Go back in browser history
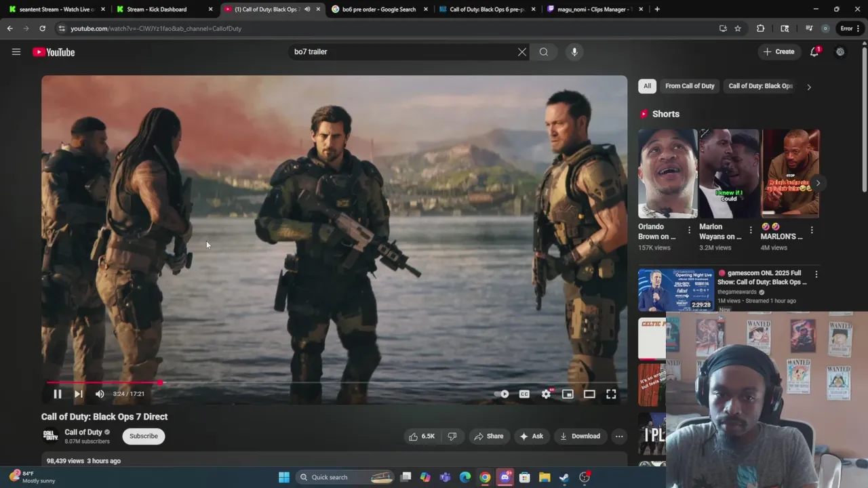 point(9,28)
